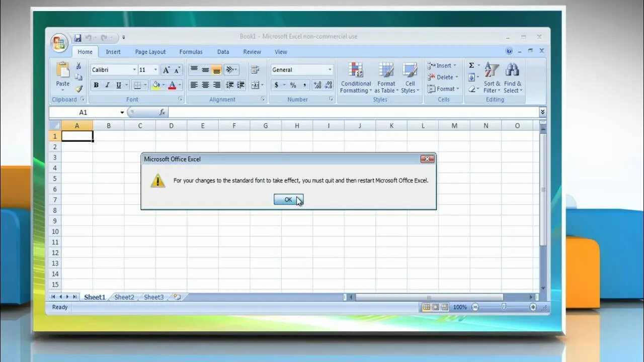Apply Accounting dollar number format

276,85
